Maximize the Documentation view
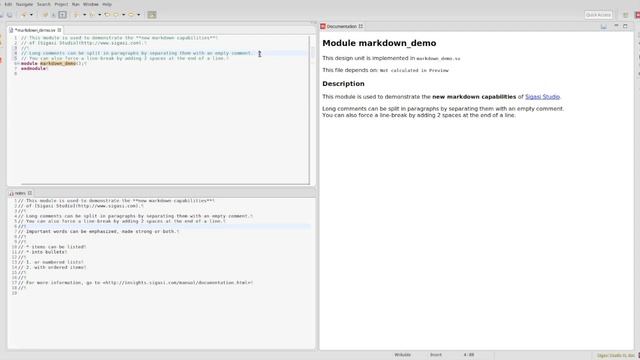Screen dimensions: 640x360 point(625,26)
